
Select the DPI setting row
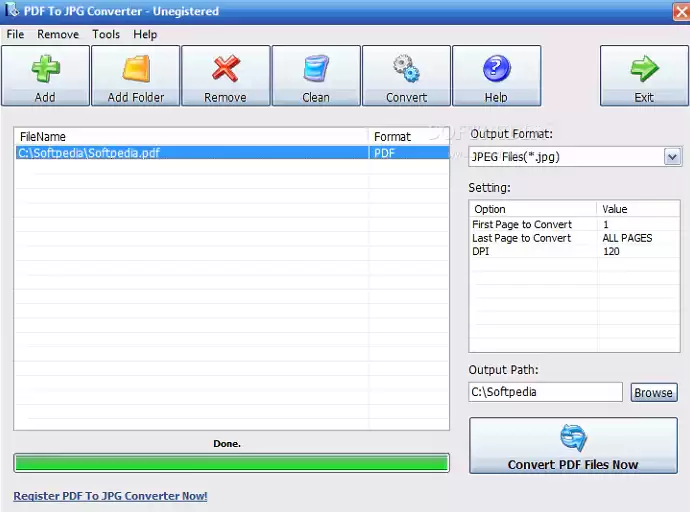[x=560, y=251]
